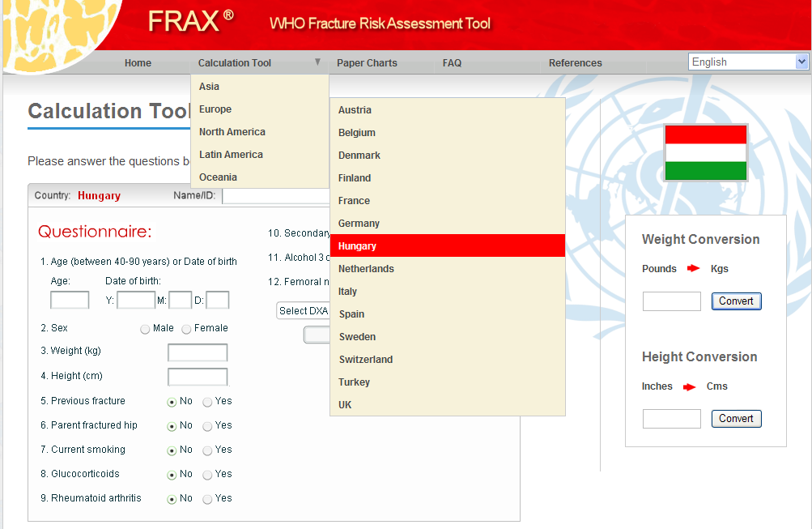The height and width of the screenshot is (529, 812).
Task: Select France from country list
Action: coord(448,201)
